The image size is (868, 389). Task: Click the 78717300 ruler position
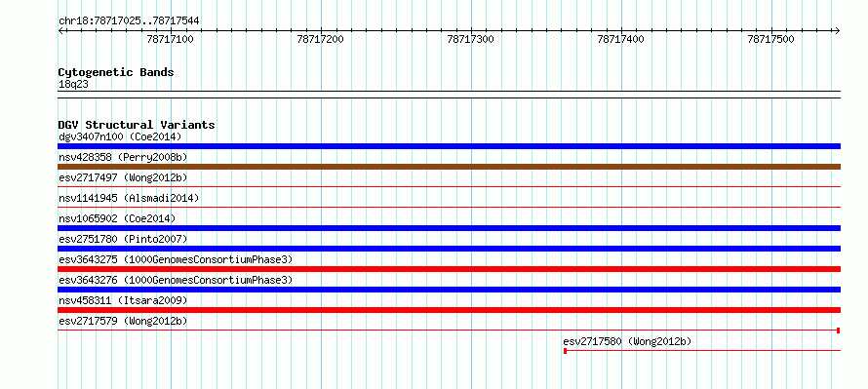(470, 39)
